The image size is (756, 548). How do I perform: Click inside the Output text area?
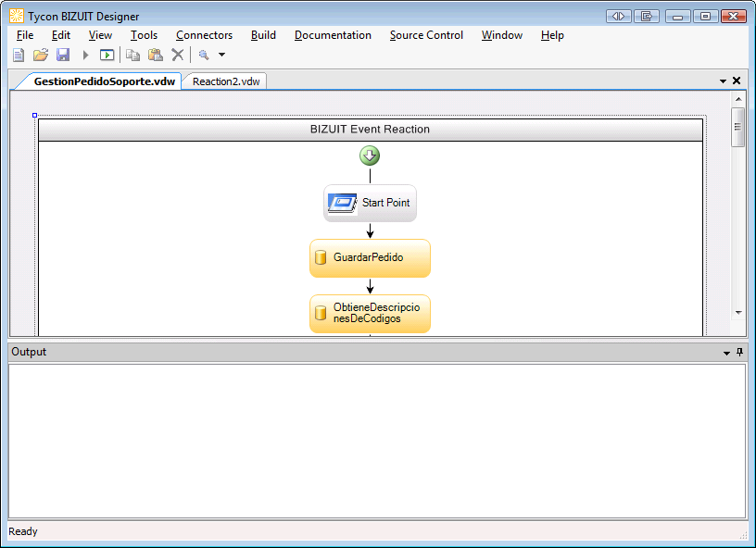pos(377,442)
